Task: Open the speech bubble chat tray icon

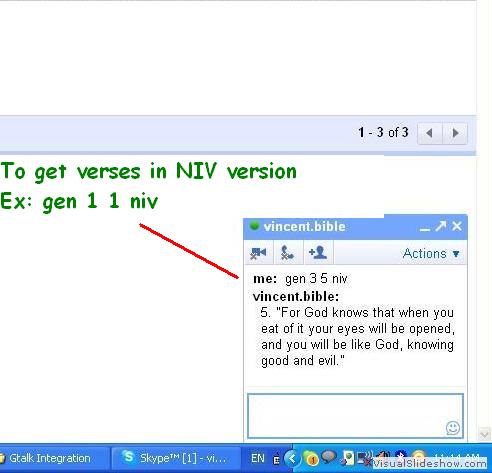Action: (x=329, y=457)
